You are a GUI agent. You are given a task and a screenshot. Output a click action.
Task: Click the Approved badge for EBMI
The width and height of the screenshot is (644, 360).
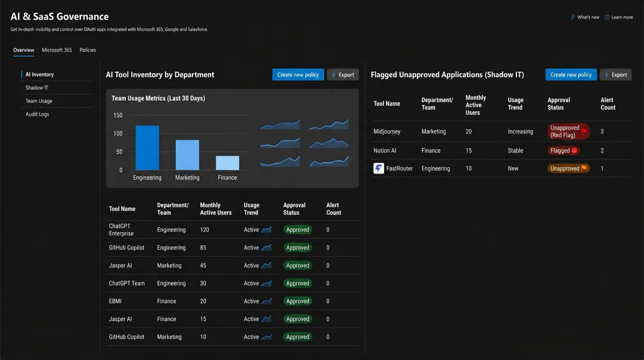[x=298, y=301]
